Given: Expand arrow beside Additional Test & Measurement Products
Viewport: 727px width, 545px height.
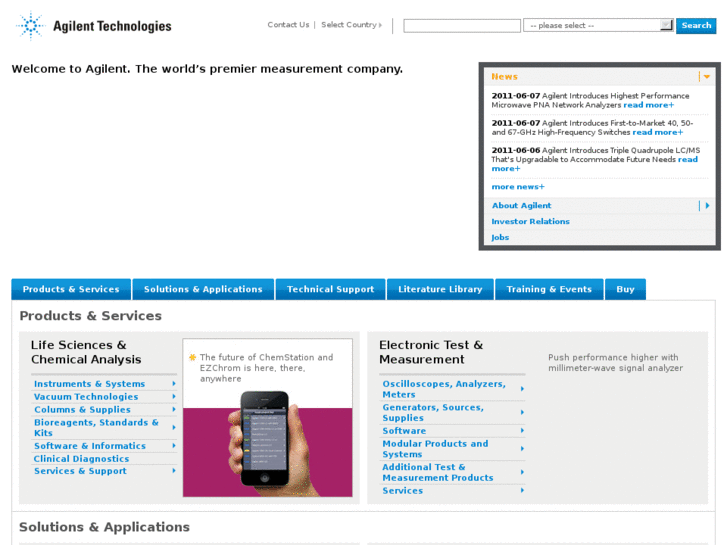Looking at the screenshot, I should coord(522,472).
